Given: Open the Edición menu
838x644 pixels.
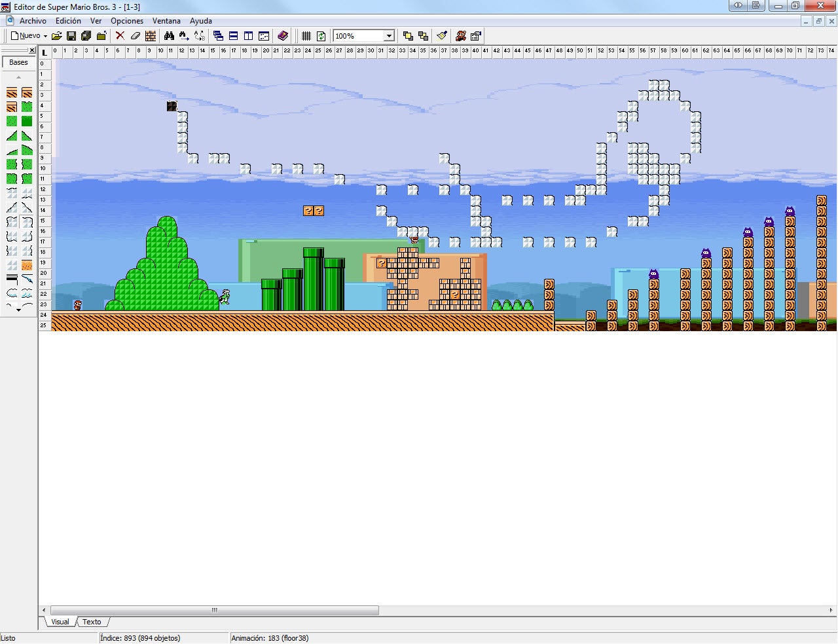Looking at the screenshot, I should tap(68, 21).
